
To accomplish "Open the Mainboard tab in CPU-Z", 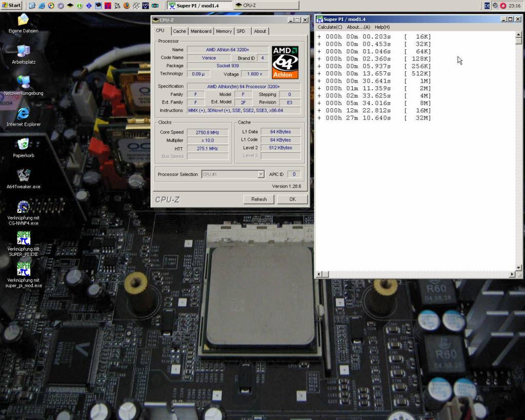I will point(201,31).
